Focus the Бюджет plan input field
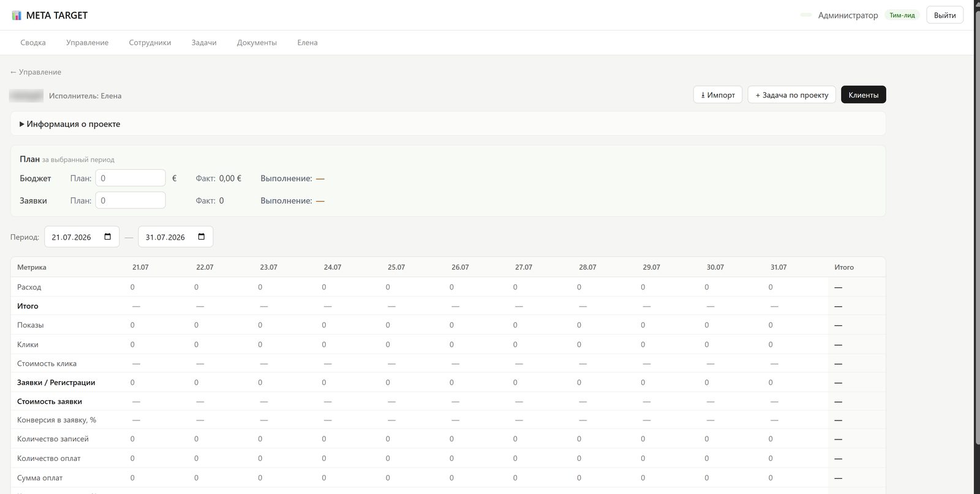Image resolution: width=980 pixels, height=494 pixels. [x=130, y=178]
